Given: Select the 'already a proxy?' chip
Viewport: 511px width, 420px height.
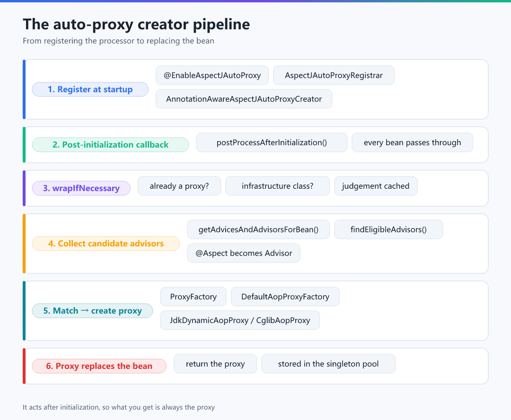Looking at the screenshot, I should pyautogui.click(x=179, y=186).
